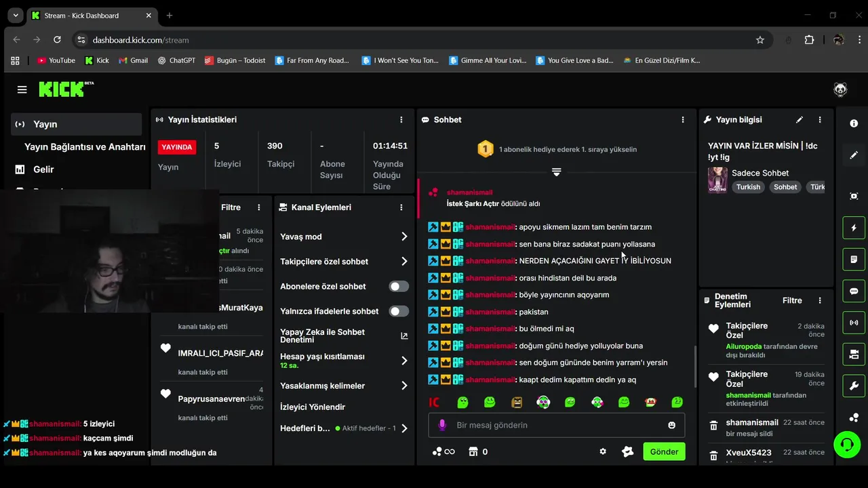
Task: Click the browser address bar
Action: coord(420,40)
